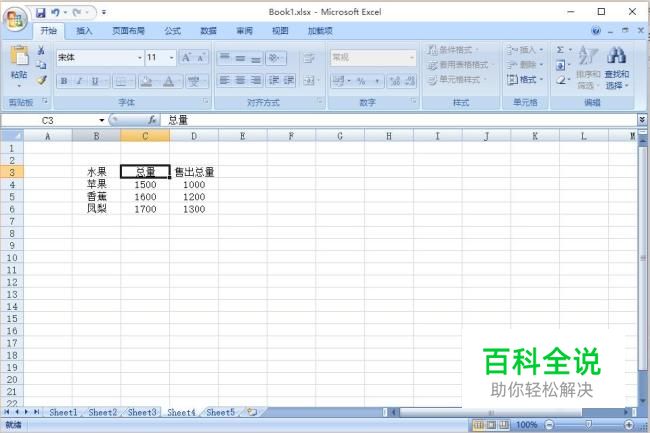
Task: Open Find and Select binoculars
Action: click(x=617, y=66)
